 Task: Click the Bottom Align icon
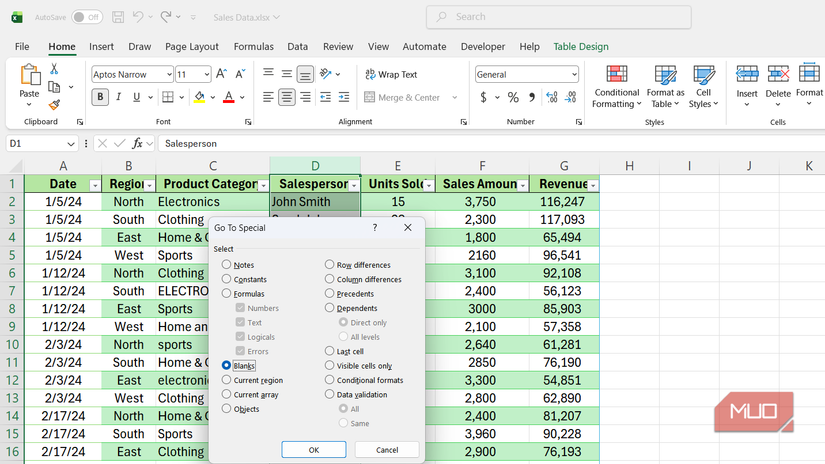305,74
